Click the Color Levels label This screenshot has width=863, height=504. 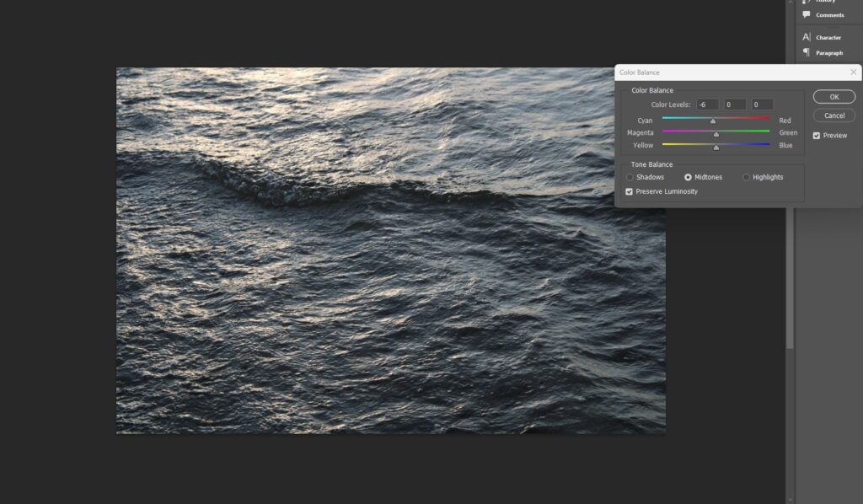(x=670, y=105)
